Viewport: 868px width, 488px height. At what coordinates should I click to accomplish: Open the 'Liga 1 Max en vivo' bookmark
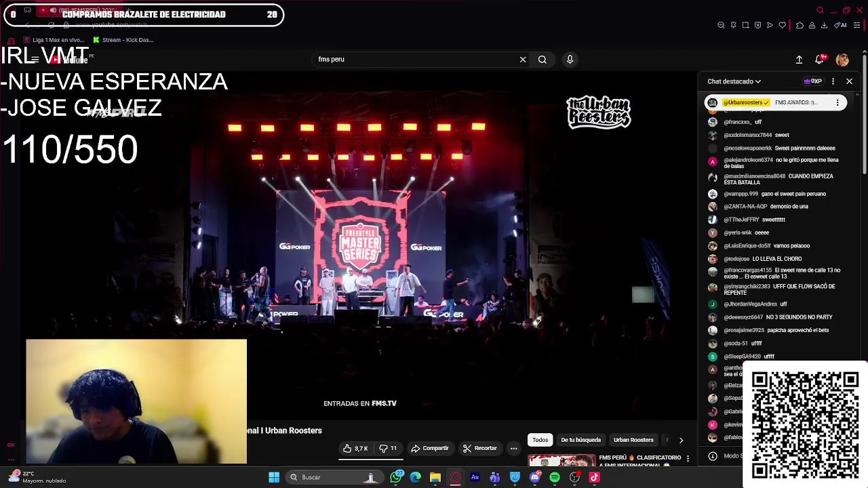tap(54, 40)
